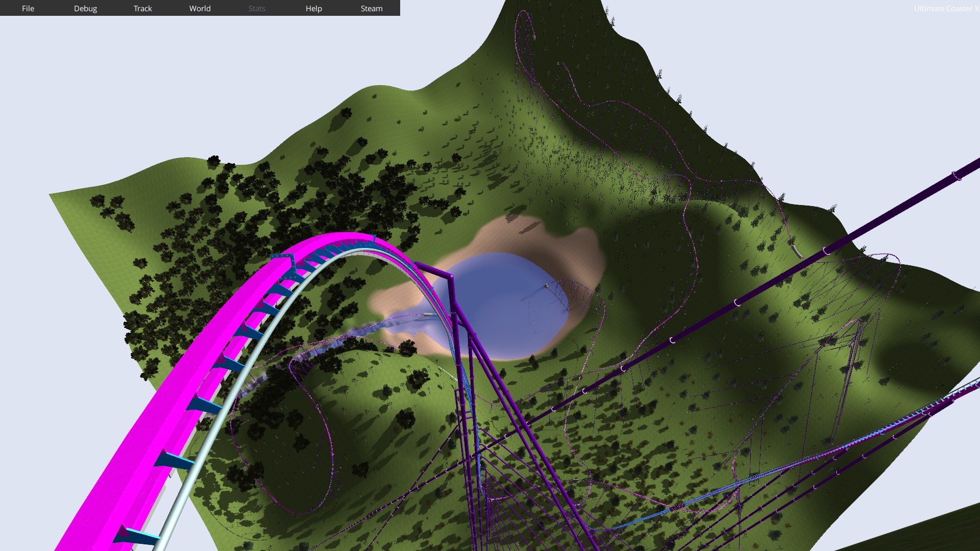Open the Debug menu

pyautogui.click(x=85, y=8)
